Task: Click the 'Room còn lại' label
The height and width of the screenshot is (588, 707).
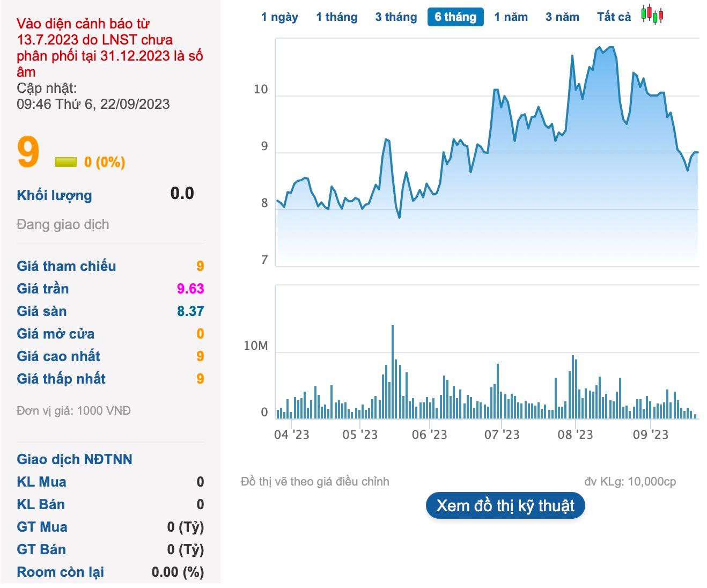Action: (60, 572)
